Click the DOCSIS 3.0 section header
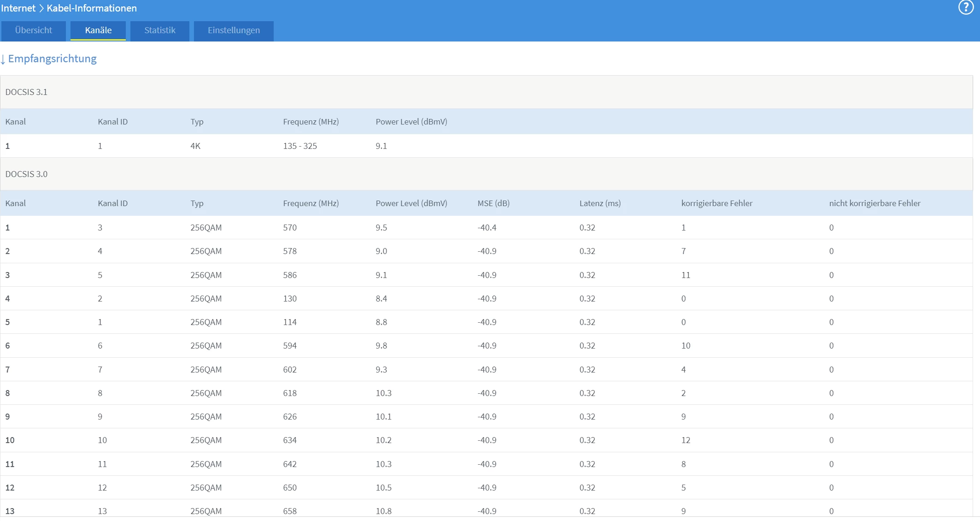This screenshot has width=980, height=521. [x=26, y=174]
